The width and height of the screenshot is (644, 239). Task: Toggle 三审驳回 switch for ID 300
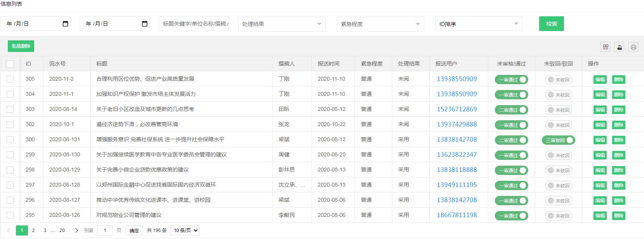558,140
